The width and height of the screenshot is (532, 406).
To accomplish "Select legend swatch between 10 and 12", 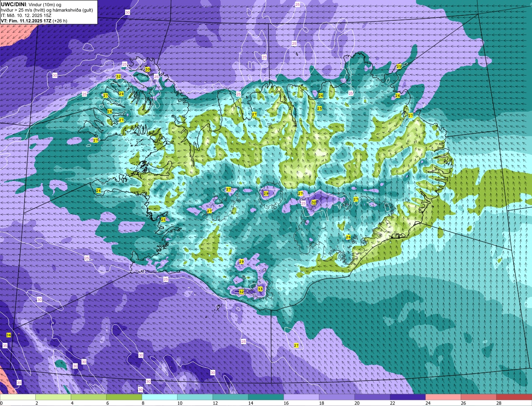I will (195, 397).
